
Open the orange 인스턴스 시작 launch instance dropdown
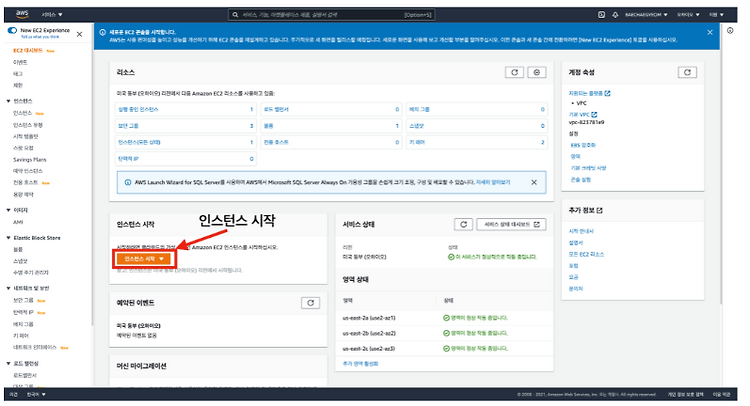pos(143,259)
